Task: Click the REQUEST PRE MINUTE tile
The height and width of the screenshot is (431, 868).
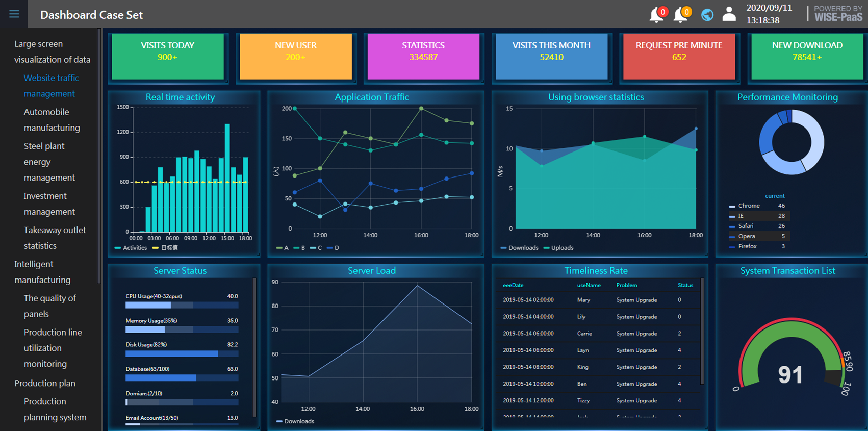Action: (679, 56)
